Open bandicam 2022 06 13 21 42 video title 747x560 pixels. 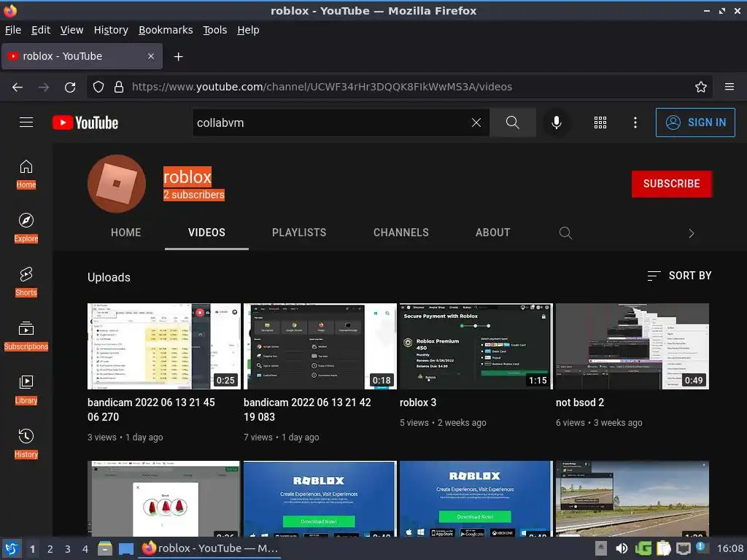pos(307,410)
